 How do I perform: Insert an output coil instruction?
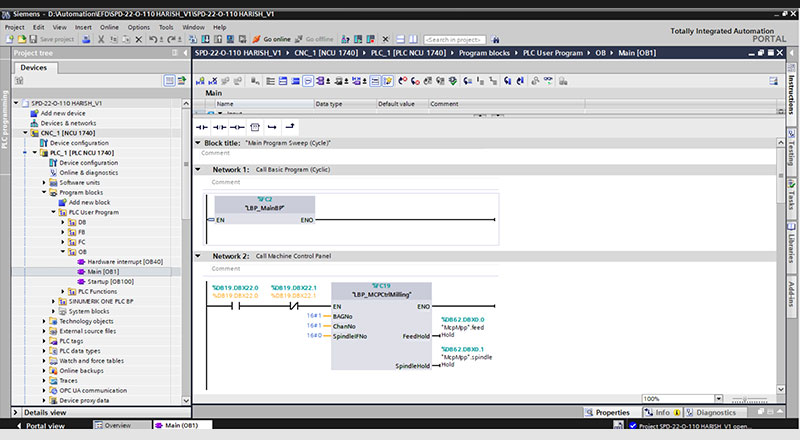click(237, 127)
